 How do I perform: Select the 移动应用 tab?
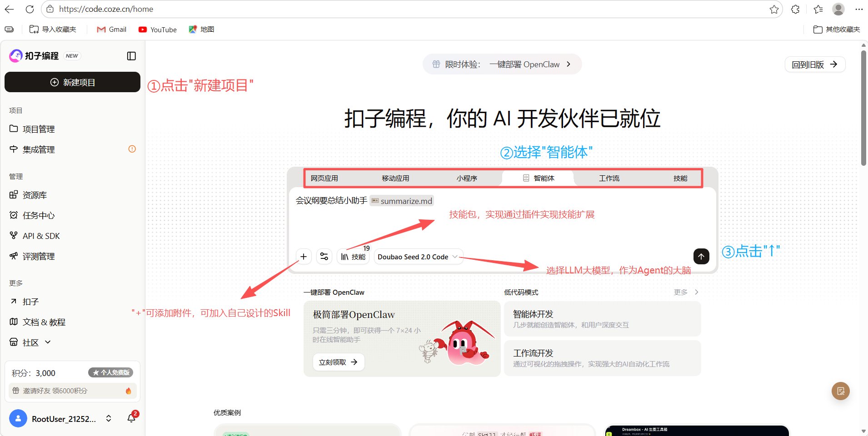[x=395, y=178]
